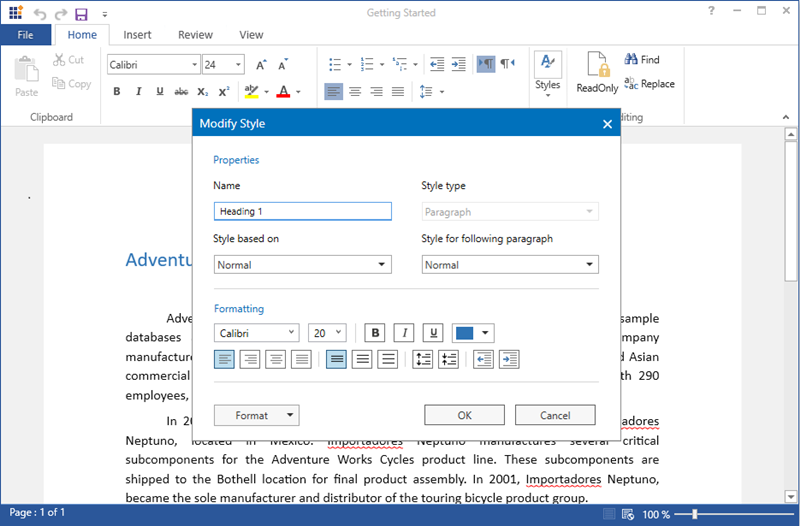The height and width of the screenshot is (526, 800).
Task: Increase indent in the ribbon
Action: point(459,64)
